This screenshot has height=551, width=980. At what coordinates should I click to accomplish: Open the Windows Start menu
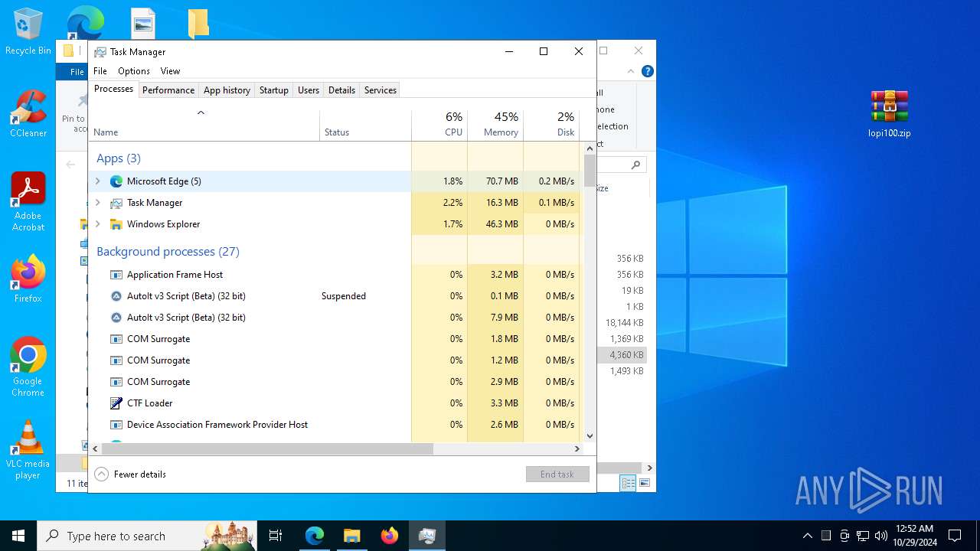18,536
